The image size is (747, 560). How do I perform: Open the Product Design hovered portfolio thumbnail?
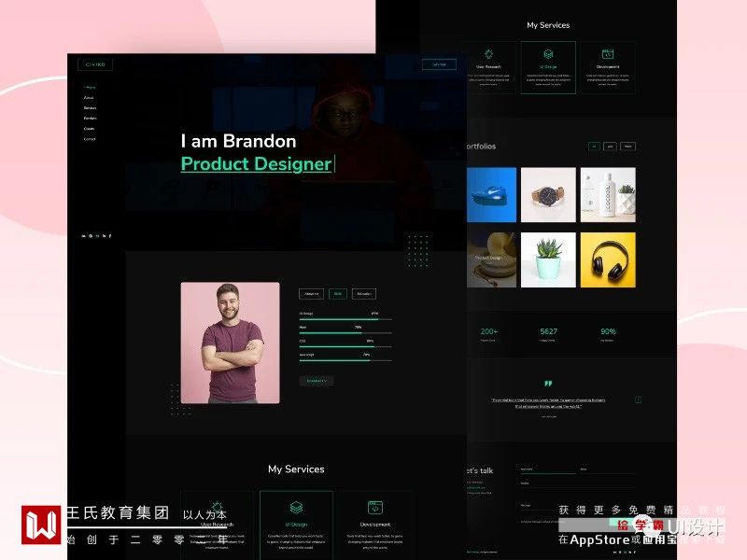(x=491, y=260)
